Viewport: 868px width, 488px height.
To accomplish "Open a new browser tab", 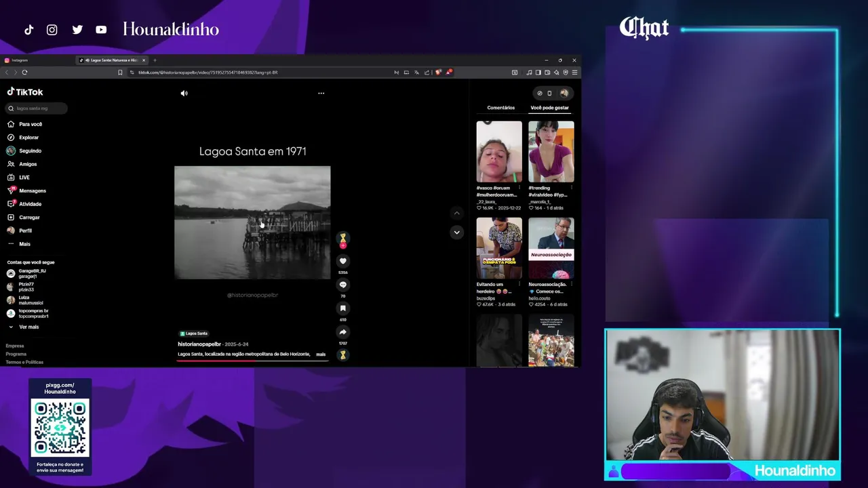I will [x=155, y=60].
